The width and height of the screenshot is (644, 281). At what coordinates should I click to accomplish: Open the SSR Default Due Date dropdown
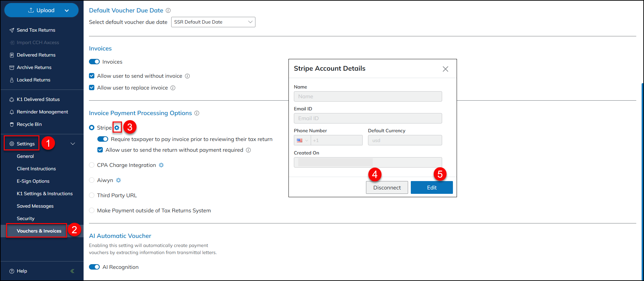213,22
